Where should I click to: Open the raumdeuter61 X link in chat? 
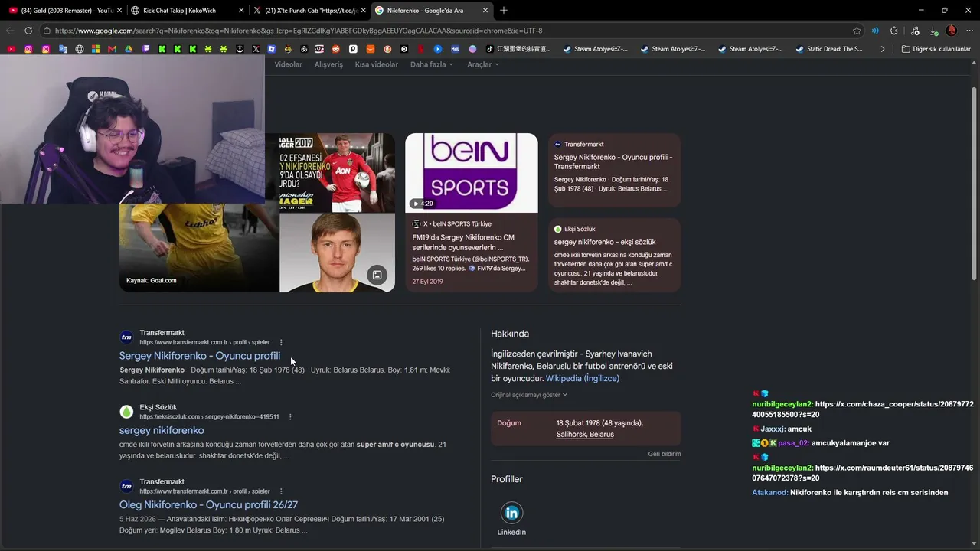tap(863, 473)
